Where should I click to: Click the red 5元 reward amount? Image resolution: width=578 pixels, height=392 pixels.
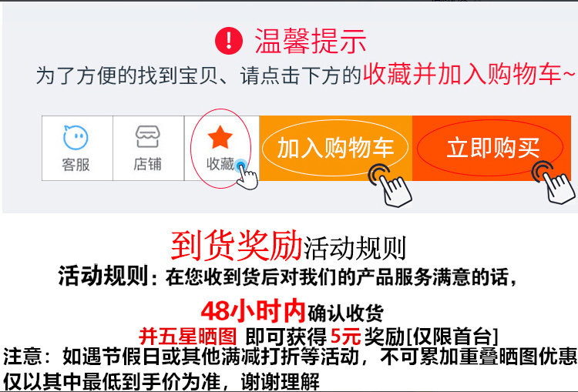pos(345,336)
